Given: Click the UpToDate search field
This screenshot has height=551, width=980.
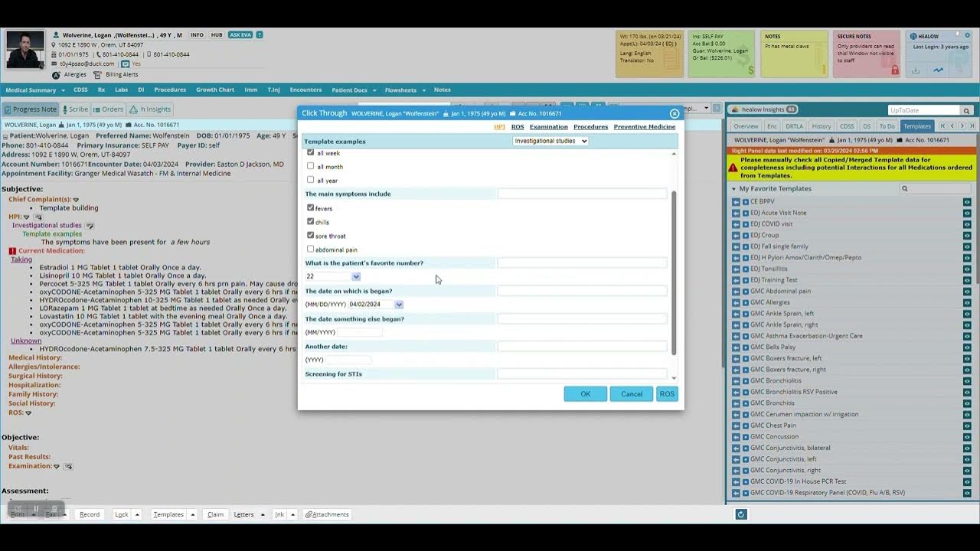Looking at the screenshot, I should point(923,110).
